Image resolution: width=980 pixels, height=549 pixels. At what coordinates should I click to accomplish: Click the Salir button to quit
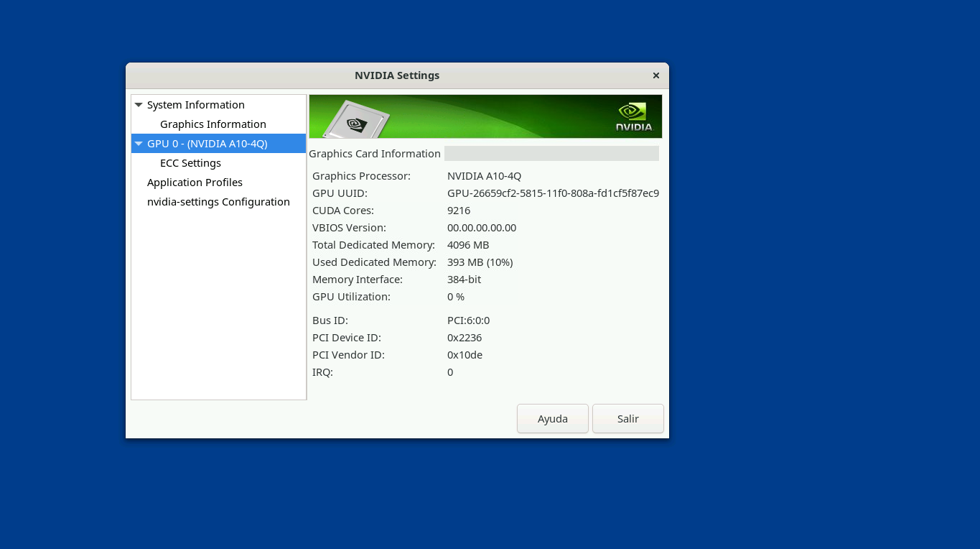(627, 419)
